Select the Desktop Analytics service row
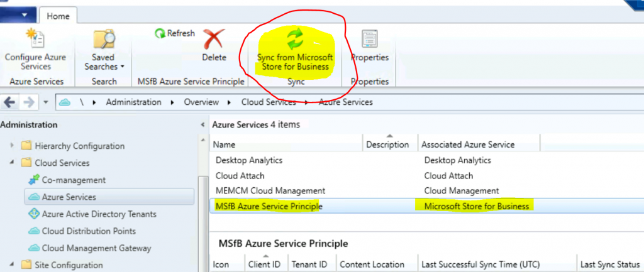The height and width of the screenshot is (272, 644). click(426, 160)
